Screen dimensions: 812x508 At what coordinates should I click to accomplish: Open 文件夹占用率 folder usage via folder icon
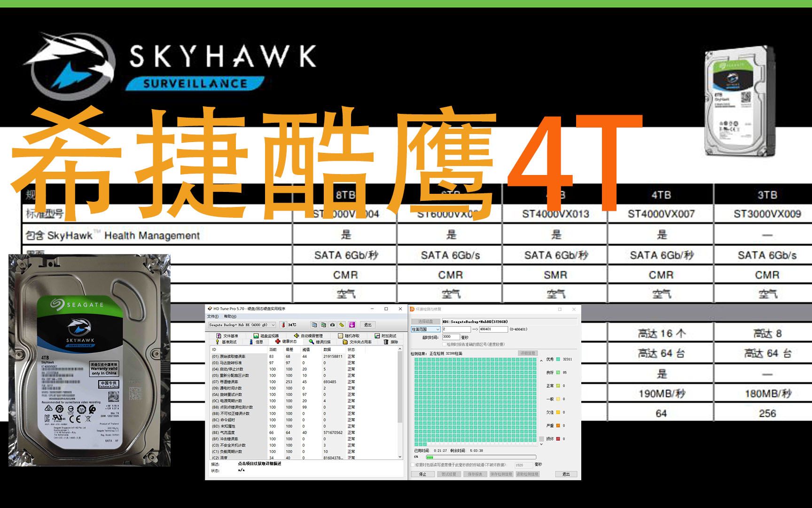pyautogui.click(x=345, y=342)
